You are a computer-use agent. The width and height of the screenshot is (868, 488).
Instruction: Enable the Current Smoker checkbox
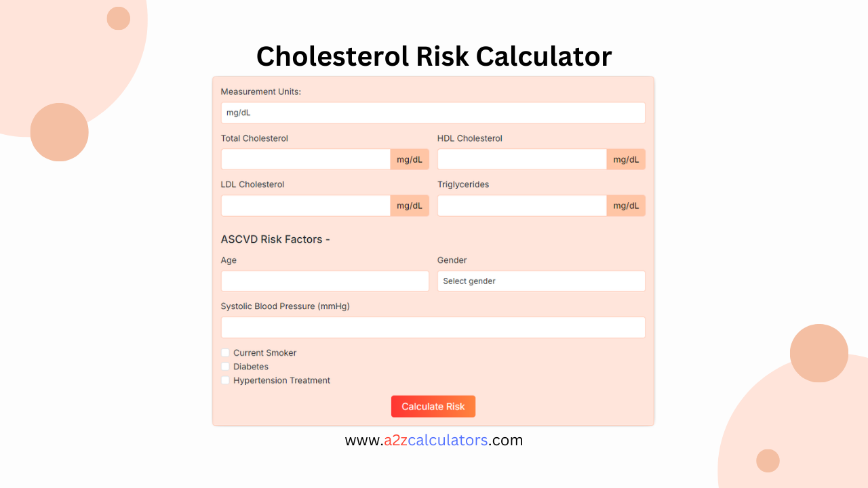224,352
